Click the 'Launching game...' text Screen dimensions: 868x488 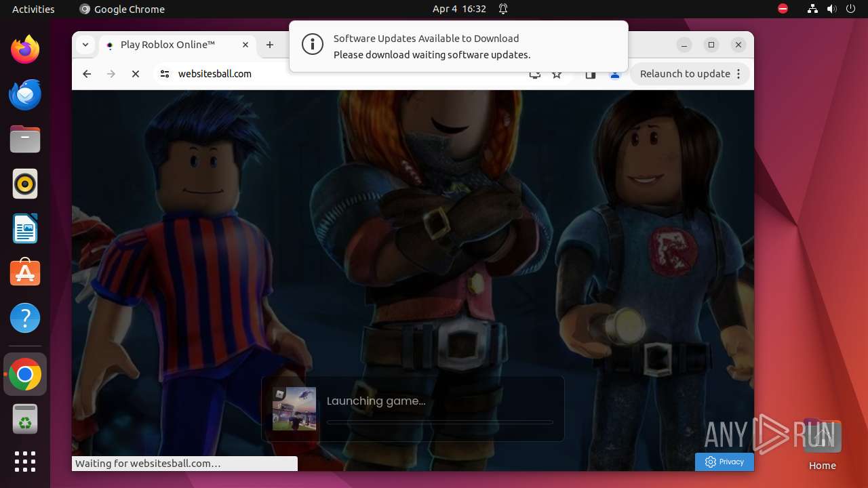pos(376,401)
